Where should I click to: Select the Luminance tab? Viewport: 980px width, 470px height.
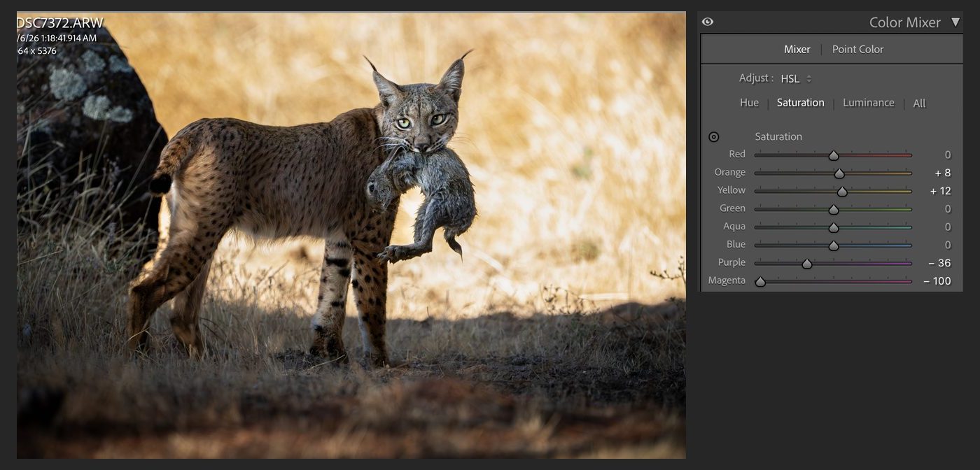click(868, 103)
